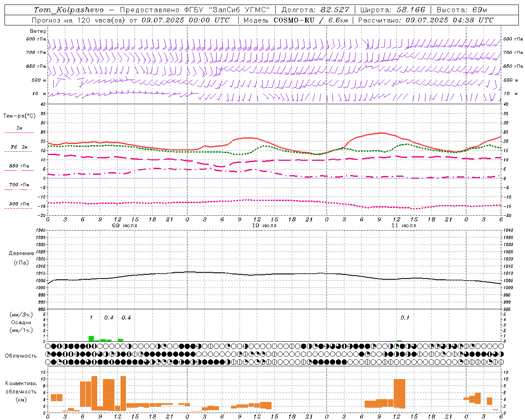Click the forecast length text Прогноз на 120 часа(ов)
The image size is (525, 420).
coord(79,20)
